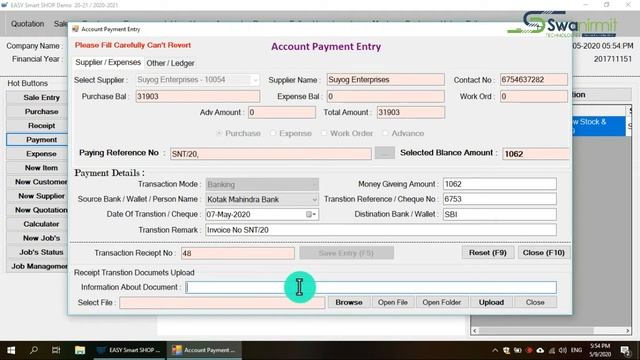
Task: Click the cloud tray icon
Action: [540, 351]
